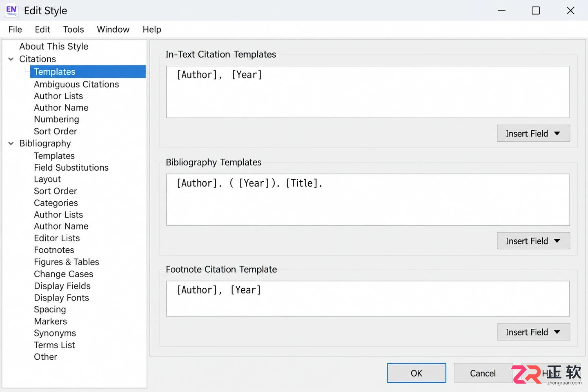
Task: Collapse the Bibliography tree section
Action: 11,144
